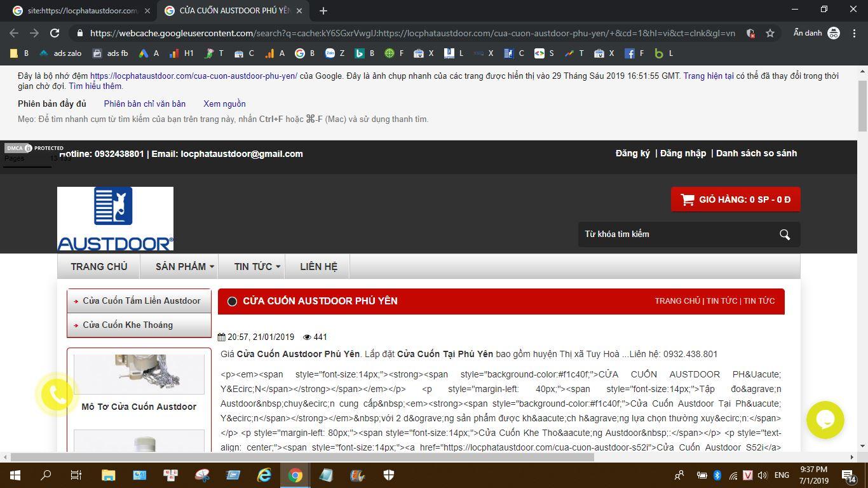868x488 pixels.
Task: Click breadcrumb TRANG CHỦ in red header
Action: point(677,301)
